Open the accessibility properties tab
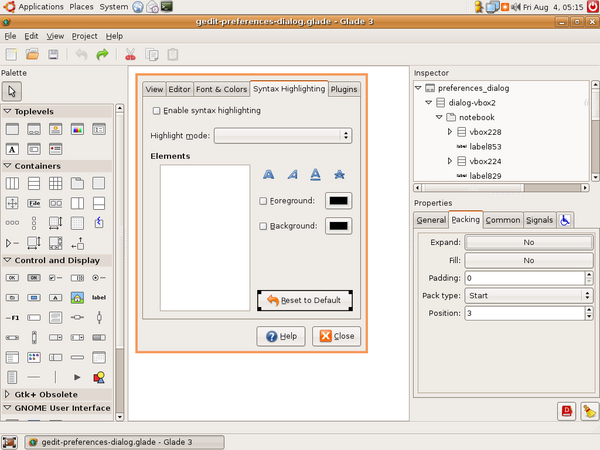Image resolution: width=600 pixels, height=450 pixels. (565, 220)
